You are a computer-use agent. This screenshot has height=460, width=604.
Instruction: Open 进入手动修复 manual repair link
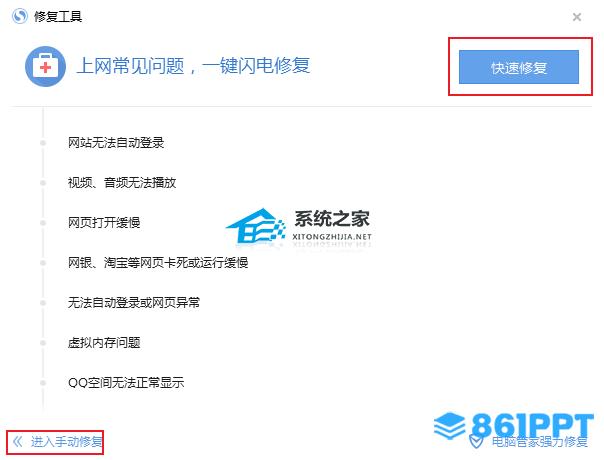[x=67, y=442]
